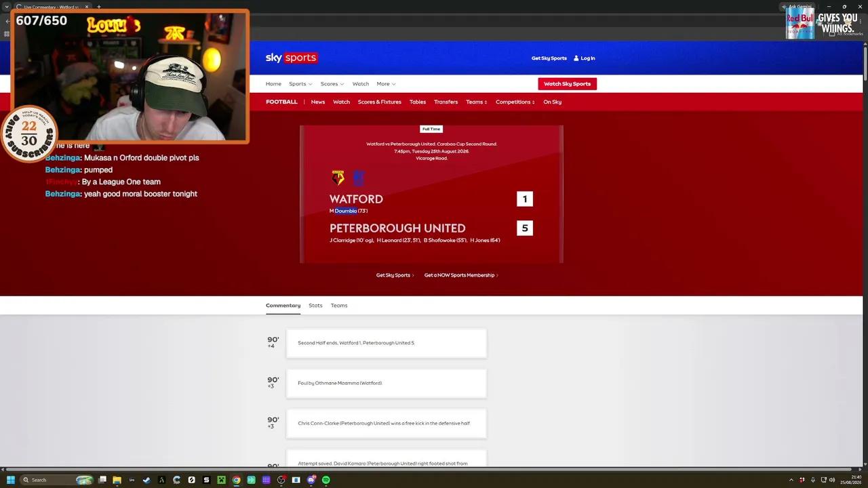Select the Commentary tab
Image resolution: width=868 pixels, height=488 pixels.
point(283,306)
